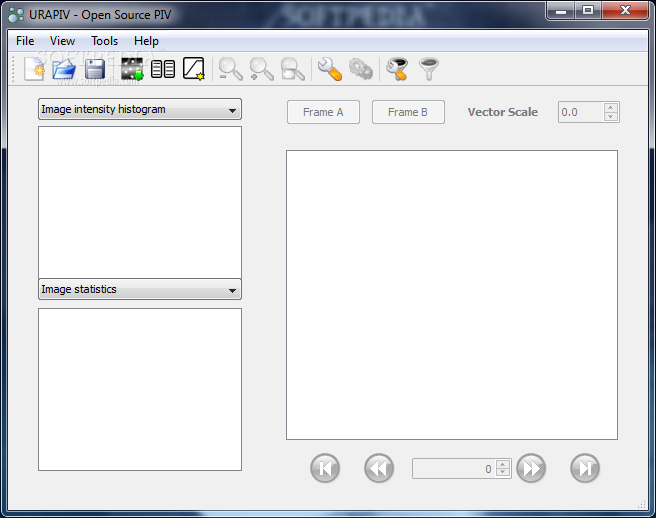Click the diagonal line with star icon
656x518 pixels.
pyautogui.click(x=194, y=69)
